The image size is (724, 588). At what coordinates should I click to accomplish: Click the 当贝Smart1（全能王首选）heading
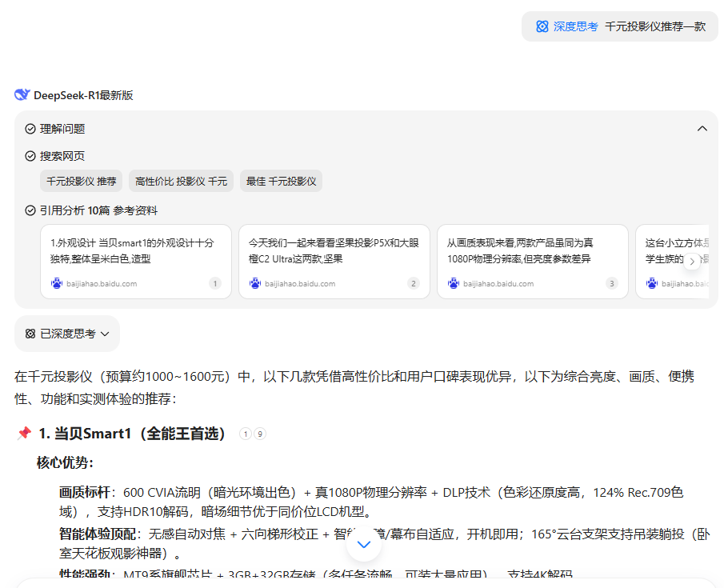[131, 434]
